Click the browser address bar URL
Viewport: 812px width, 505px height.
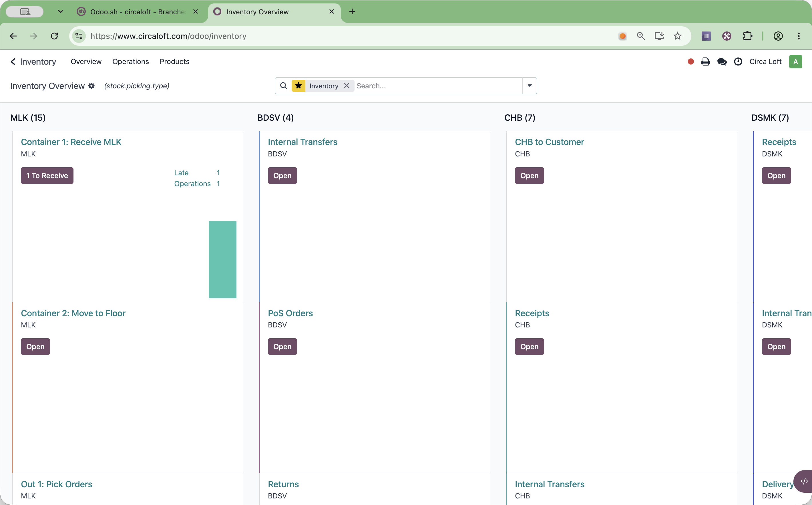click(x=168, y=36)
